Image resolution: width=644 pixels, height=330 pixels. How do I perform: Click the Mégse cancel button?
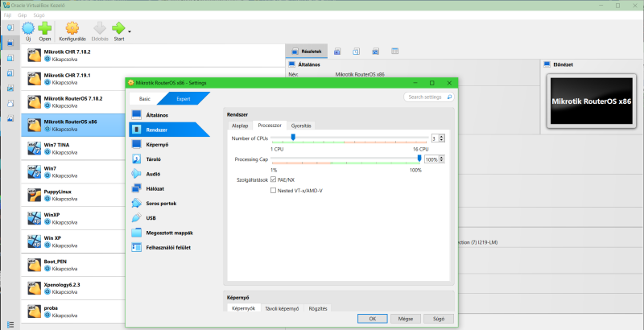(x=405, y=319)
